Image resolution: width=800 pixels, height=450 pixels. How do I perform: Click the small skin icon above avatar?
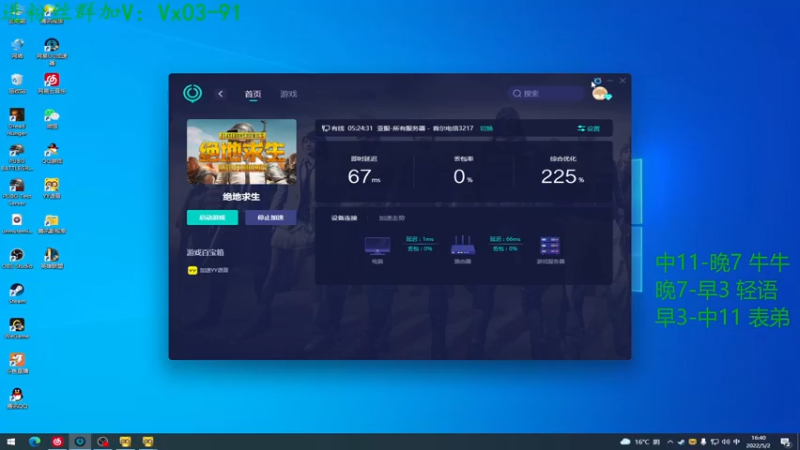pos(597,81)
